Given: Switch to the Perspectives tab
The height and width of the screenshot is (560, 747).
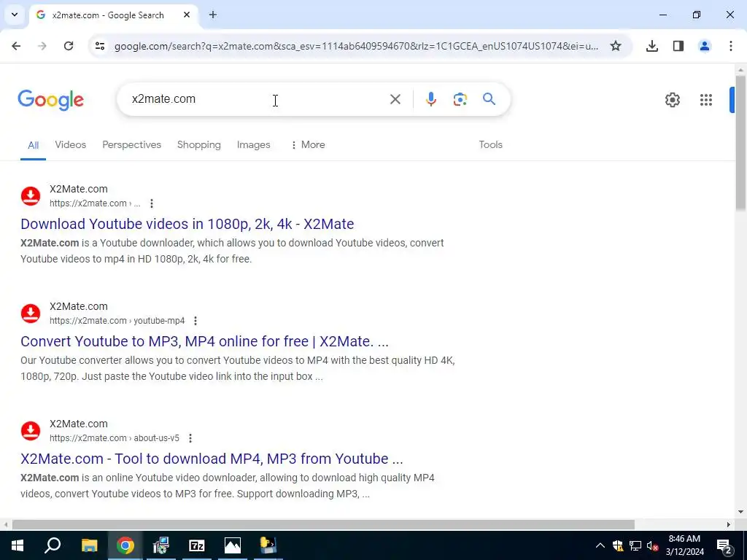Looking at the screenshot, I should coord(132,145).
